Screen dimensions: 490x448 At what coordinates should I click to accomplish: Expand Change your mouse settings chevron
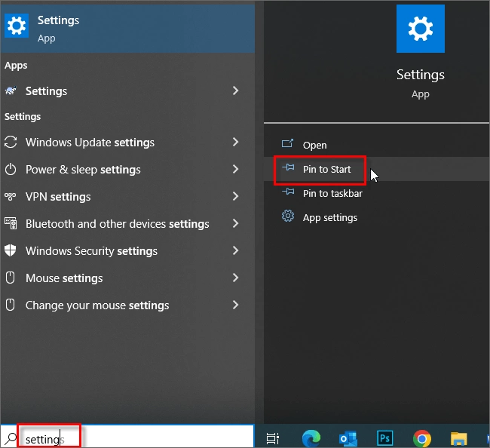pyautogui.click(x=235, y=305)
